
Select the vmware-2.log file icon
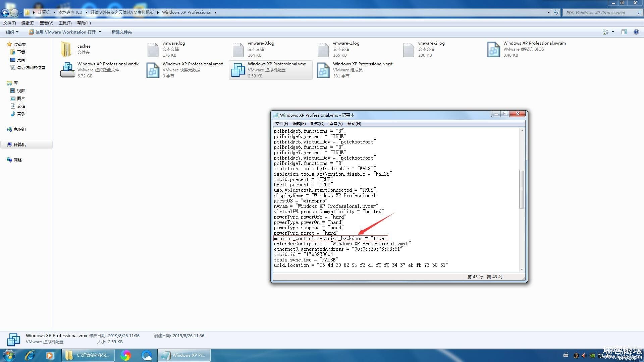[409, 50]
